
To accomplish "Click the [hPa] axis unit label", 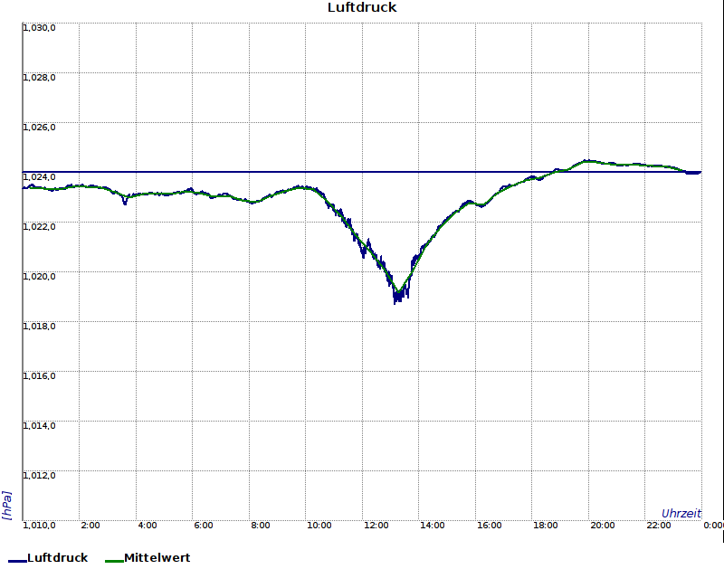I will [6, 506].
